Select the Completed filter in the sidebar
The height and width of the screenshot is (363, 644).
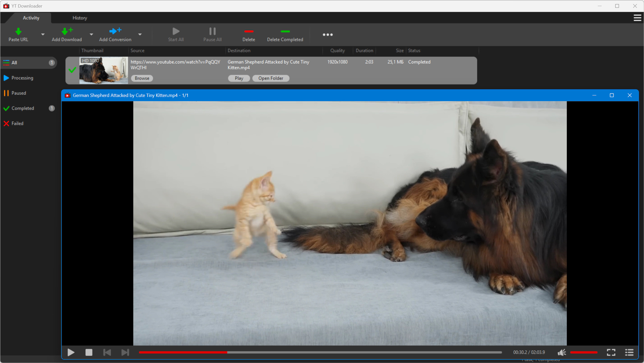(23, 108)
